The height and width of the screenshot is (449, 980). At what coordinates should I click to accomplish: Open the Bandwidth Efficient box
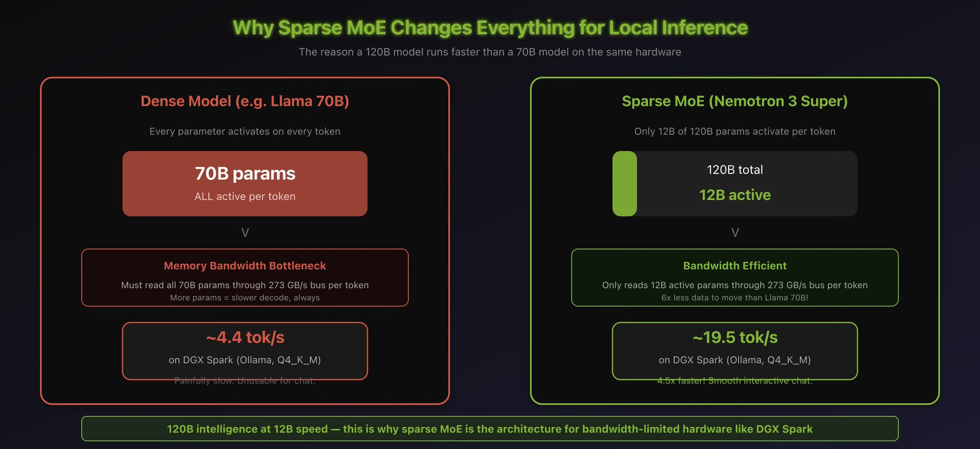pos(735,277)
